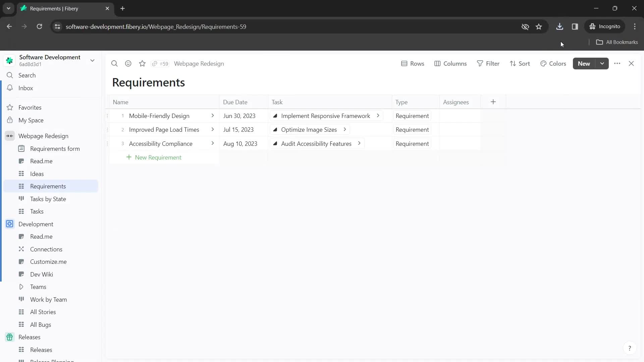Screen dimensions: 644x362
Task: Select the Jun 30, 2023 due date cell
Action: pos(244,116)
